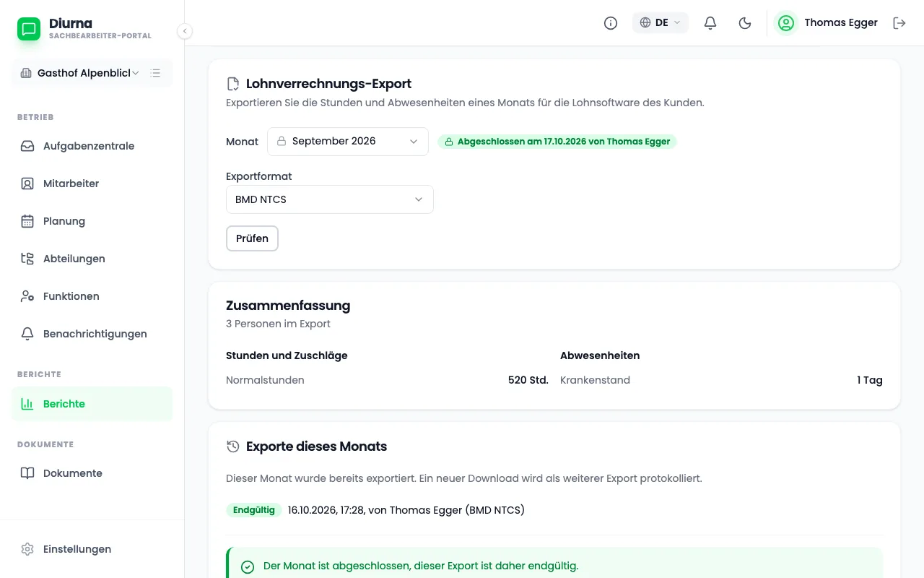
Task: Click the Prüfen button
Action: pos(252,238)
